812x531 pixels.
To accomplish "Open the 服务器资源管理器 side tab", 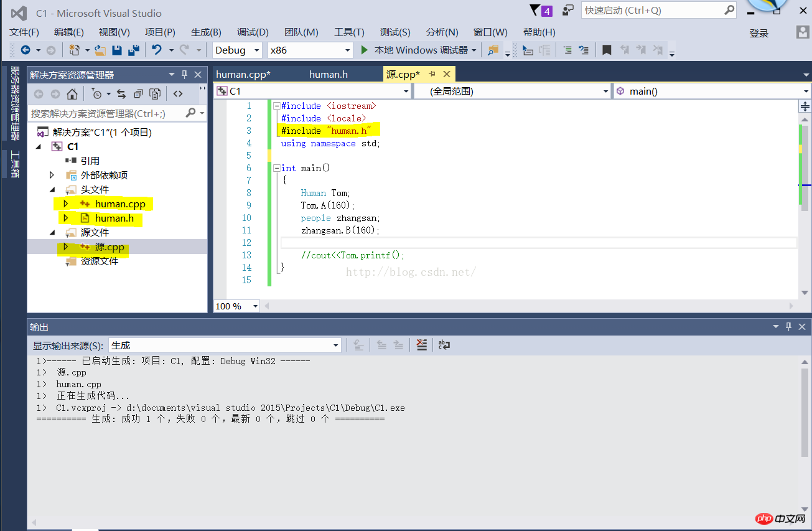I will coord(14,103).
